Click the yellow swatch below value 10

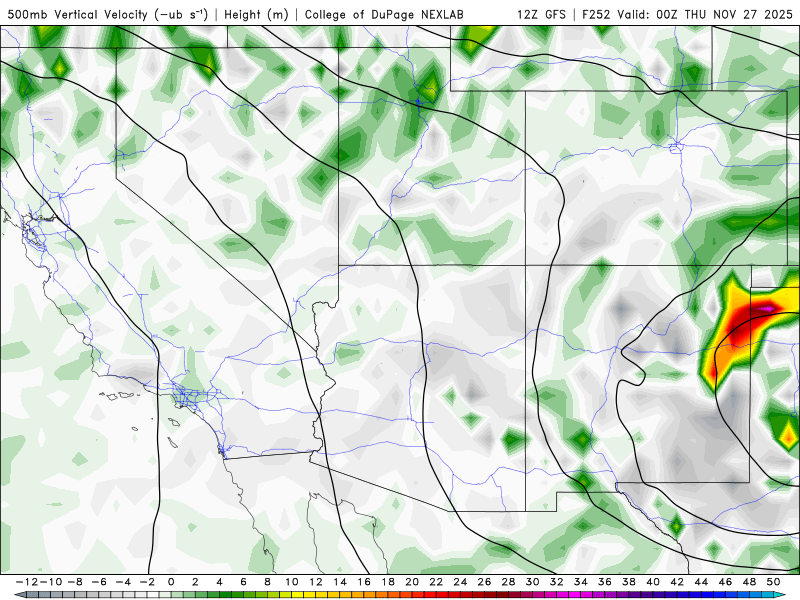pos(297,595)
